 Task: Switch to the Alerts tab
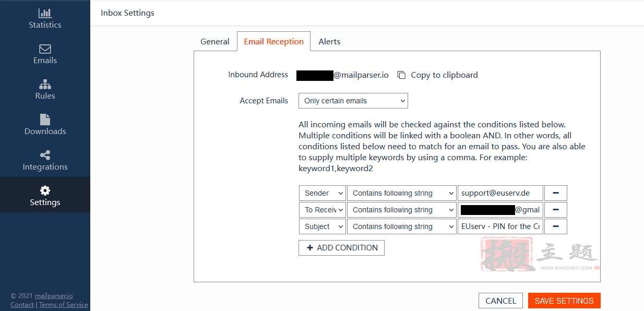point(329,42)
